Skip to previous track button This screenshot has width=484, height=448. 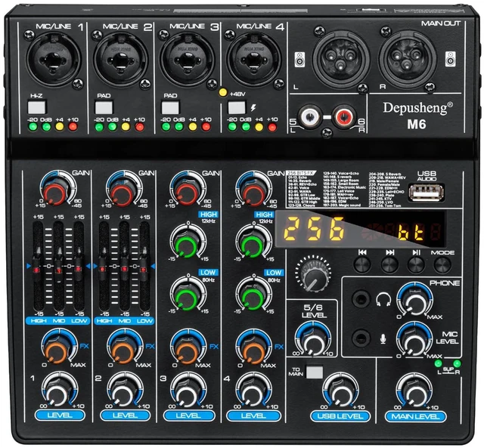click(x=362, y=264)
